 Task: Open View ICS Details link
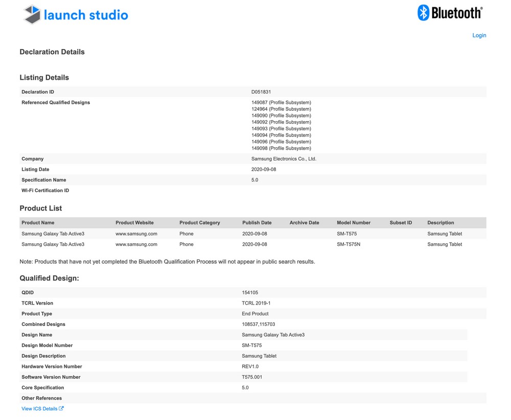tap(39, 409)
